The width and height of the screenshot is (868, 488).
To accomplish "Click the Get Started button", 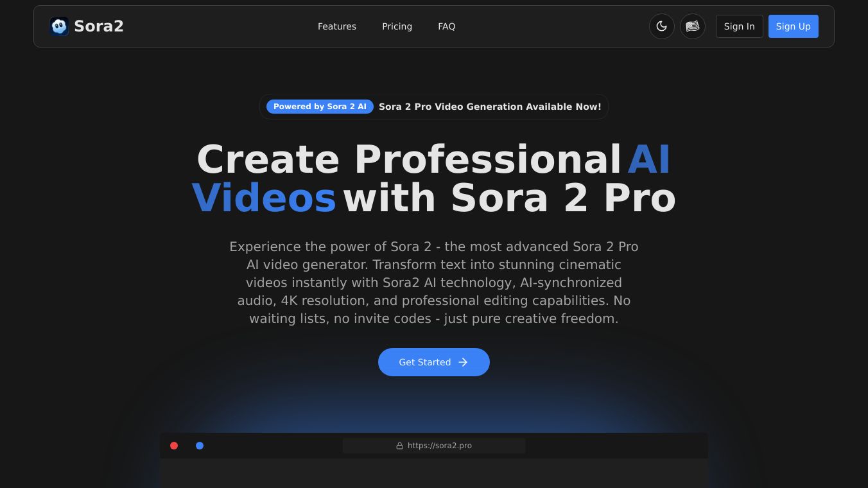I will click(x=434, y=362).
